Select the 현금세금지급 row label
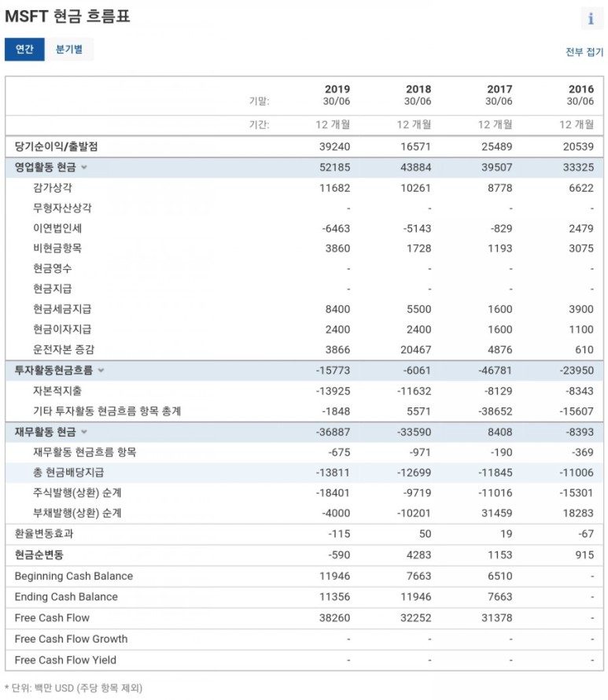The image size is (608, 700). [62, 309]
